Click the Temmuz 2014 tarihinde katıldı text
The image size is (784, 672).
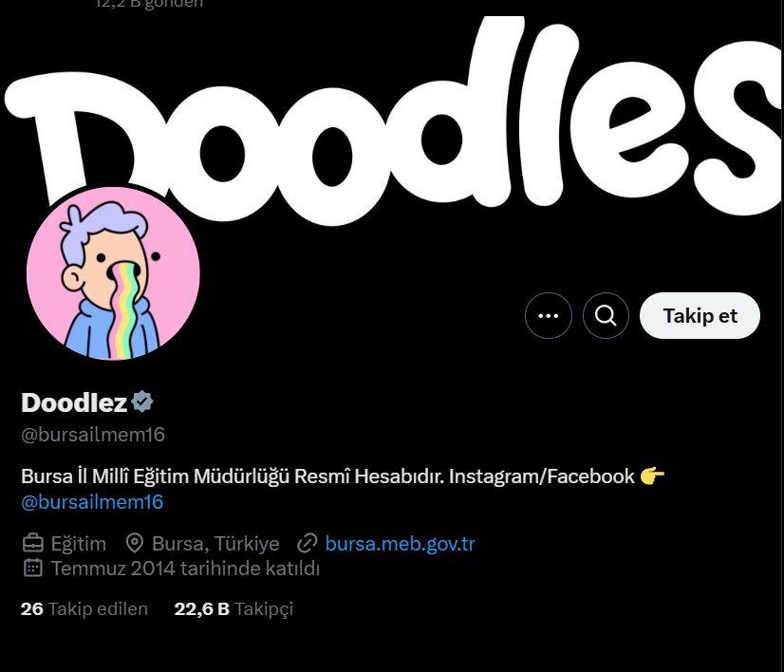pyautogui.click(x=185, y=569)
